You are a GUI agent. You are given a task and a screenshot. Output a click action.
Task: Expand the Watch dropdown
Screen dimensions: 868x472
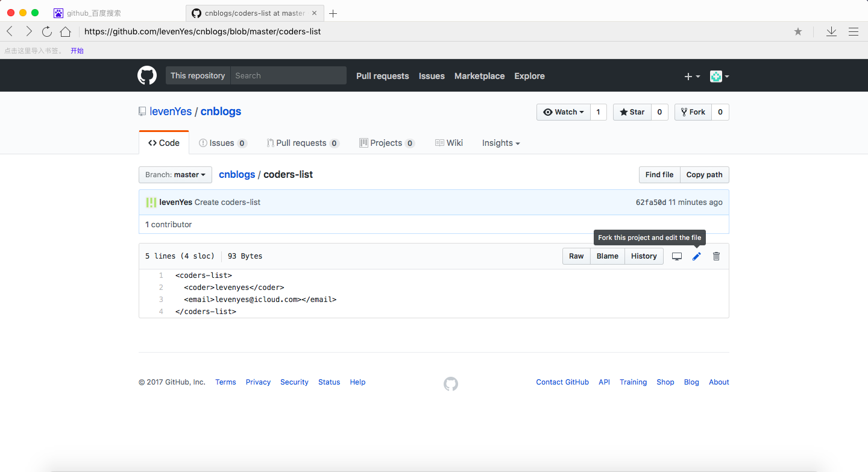(x=564, y=112)
